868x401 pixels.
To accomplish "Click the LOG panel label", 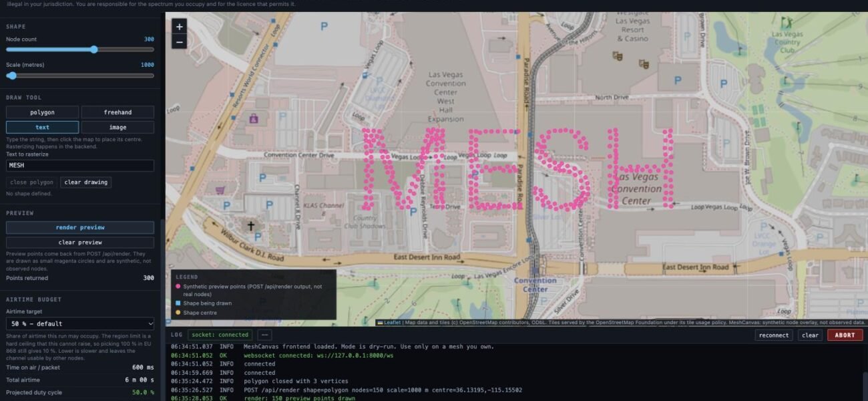I will point(176,335).
